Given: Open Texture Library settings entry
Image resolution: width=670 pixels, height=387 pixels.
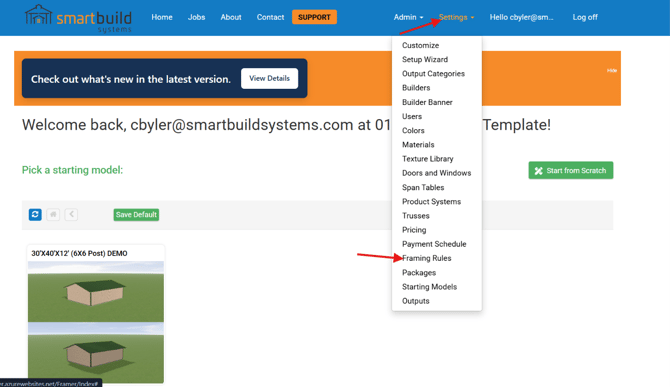Looking at the screenshot, I should click(x=428, y=158).
